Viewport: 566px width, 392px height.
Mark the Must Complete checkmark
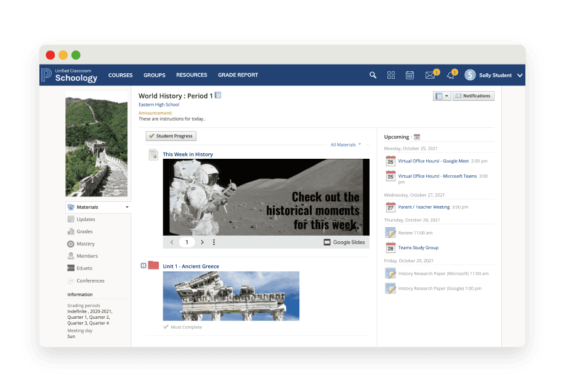point(166,327)
